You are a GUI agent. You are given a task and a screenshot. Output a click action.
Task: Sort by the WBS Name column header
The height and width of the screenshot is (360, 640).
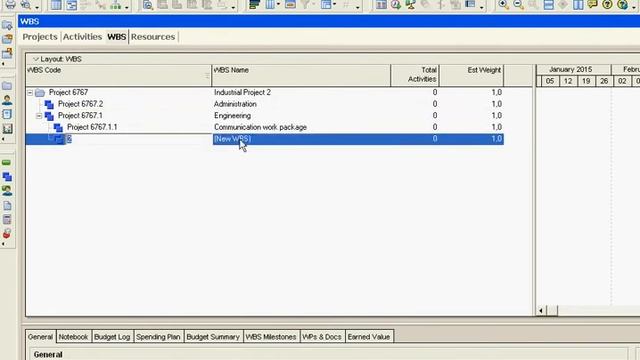tap(301, 75)
